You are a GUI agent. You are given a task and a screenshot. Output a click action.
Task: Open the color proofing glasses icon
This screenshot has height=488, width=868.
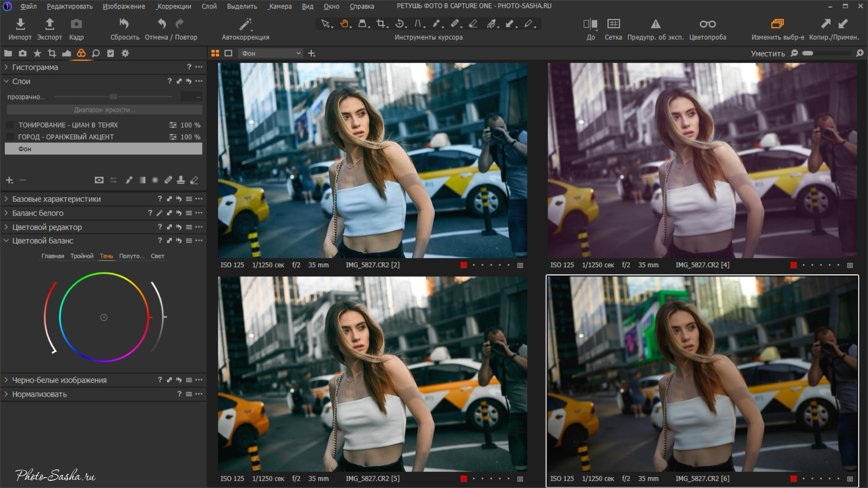click(708, 24)
